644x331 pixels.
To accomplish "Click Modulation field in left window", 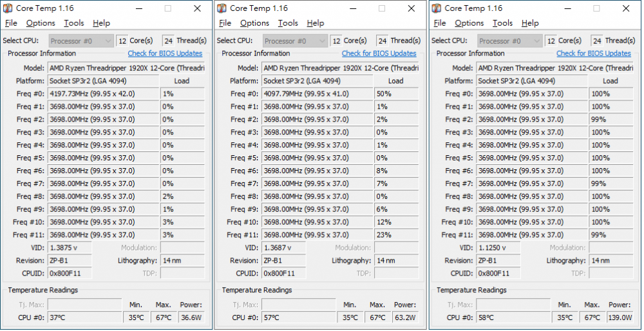I will click(182, 248).
